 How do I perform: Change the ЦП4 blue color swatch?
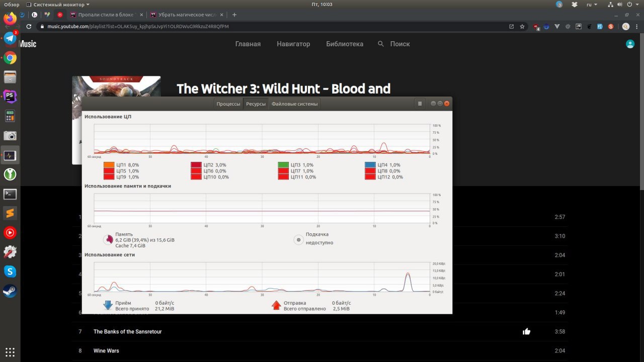tap(370, 165)
